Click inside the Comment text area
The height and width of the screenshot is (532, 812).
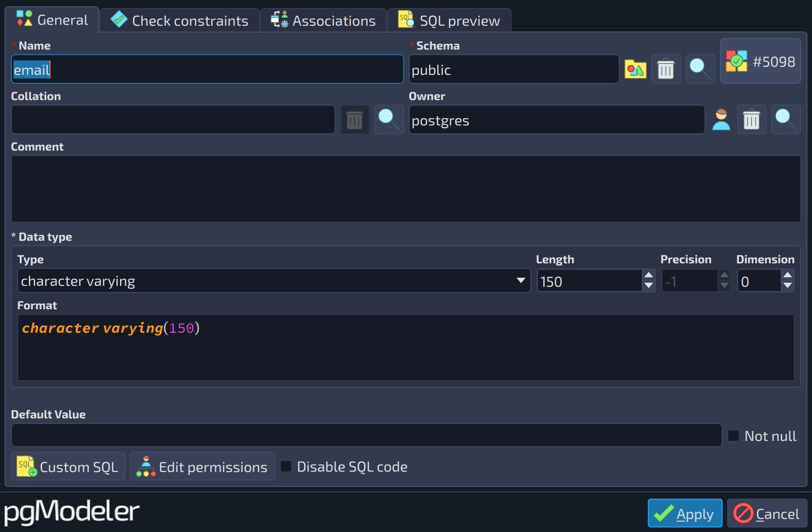406,188
